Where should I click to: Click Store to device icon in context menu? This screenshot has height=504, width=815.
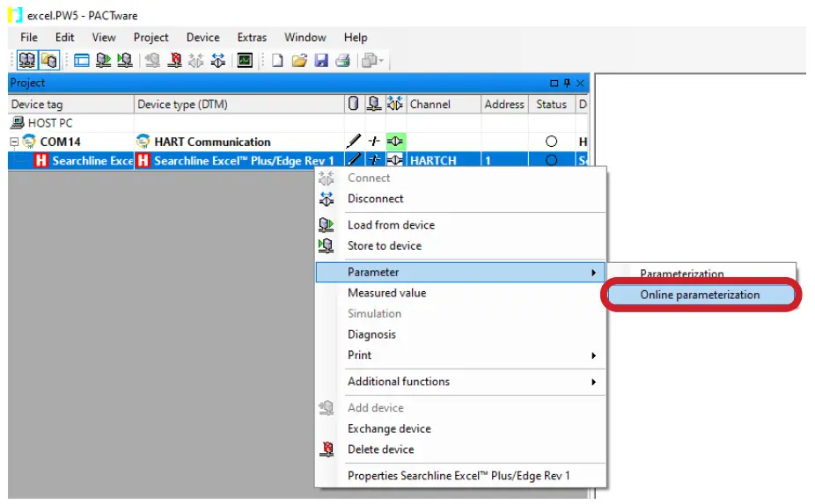[327, 245]
